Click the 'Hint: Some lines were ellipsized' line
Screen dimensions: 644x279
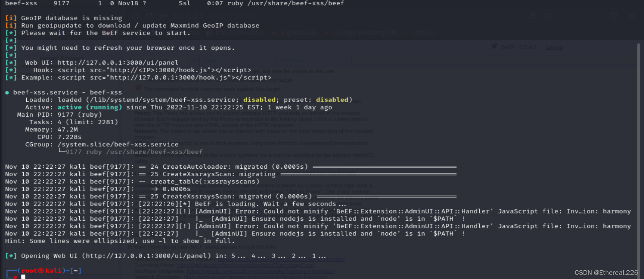click(120, 241)
